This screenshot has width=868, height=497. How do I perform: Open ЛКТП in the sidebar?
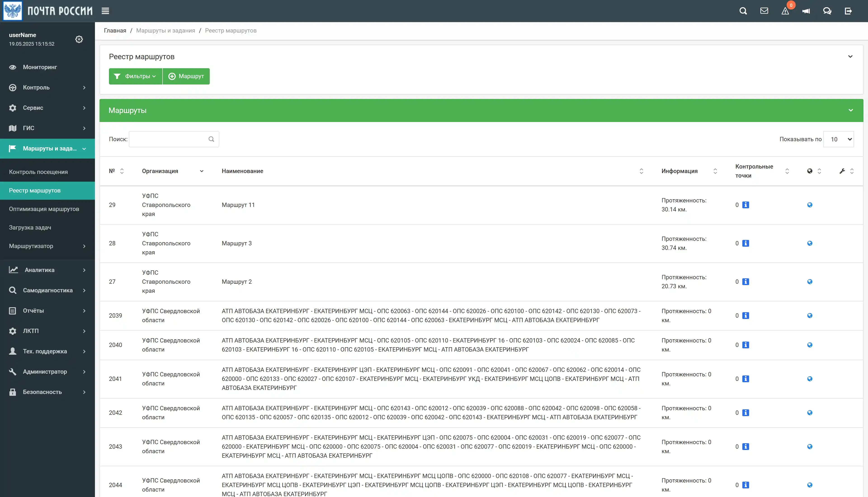coord(47,331)
